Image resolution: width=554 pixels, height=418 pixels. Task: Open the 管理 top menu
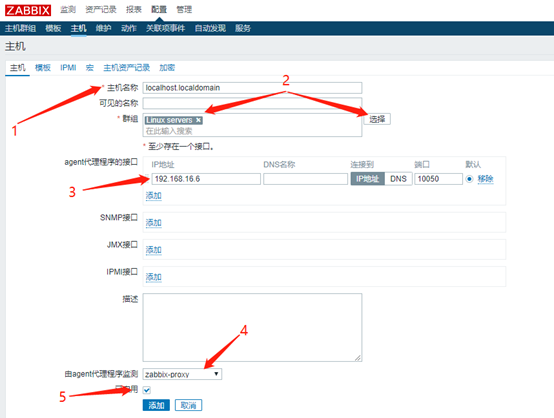[x=184, y=10]
